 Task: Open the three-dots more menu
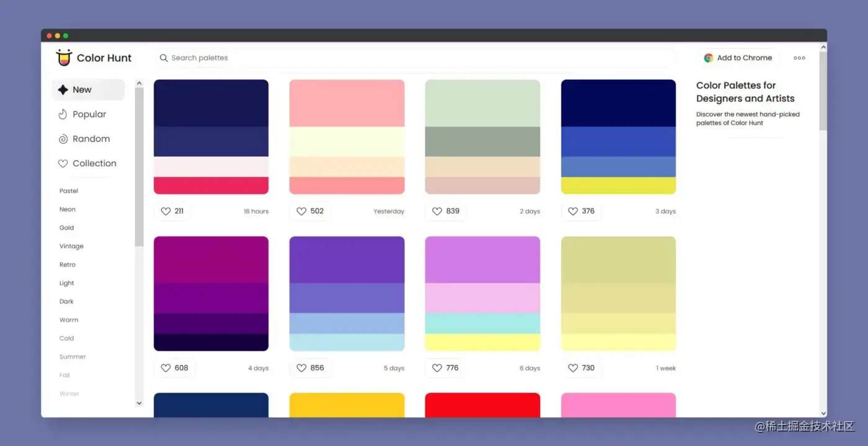tap(799, 58)
